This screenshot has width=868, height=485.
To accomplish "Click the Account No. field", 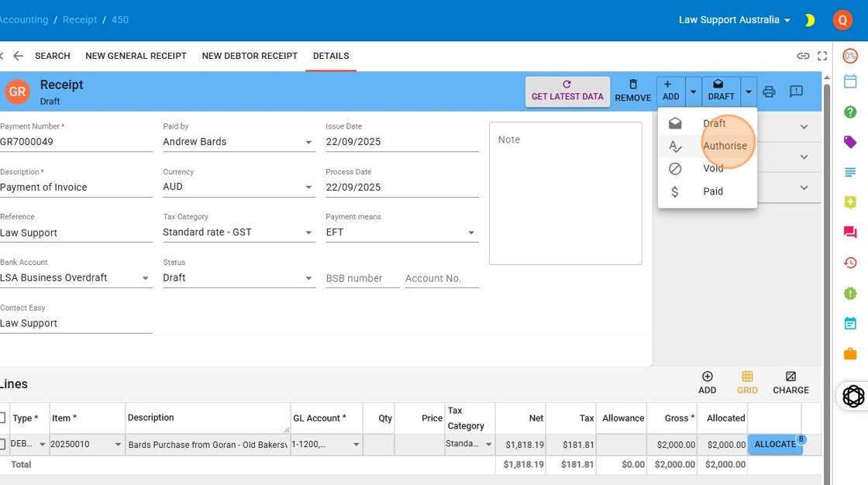I will 442,278.
